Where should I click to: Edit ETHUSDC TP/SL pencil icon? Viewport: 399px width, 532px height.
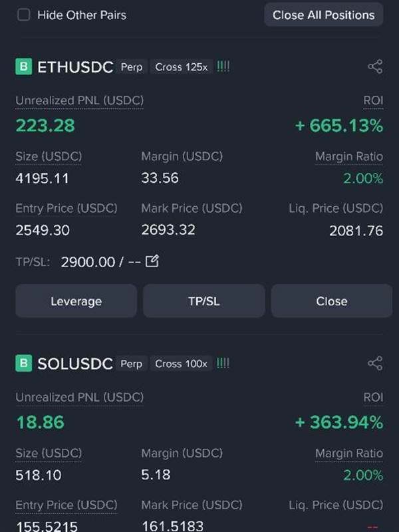(x=152, y=261)
